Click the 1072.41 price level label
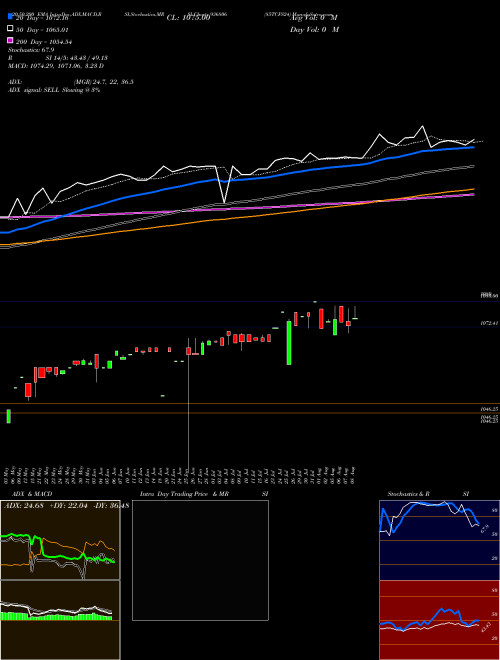This screenshot has height=660, width=500. 490,323
